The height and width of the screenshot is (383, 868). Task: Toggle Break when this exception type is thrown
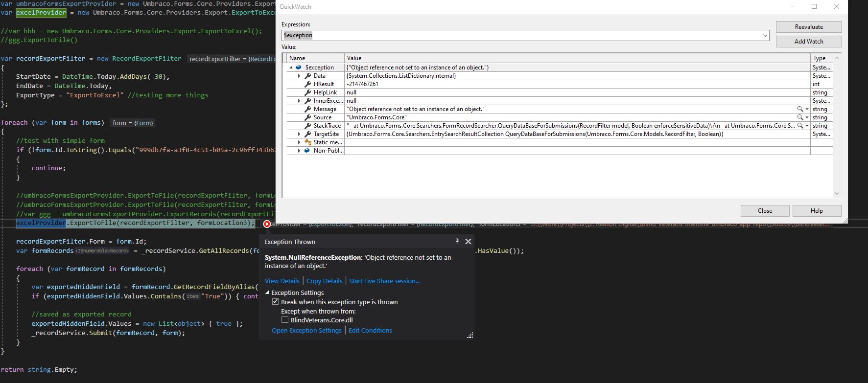tap(275, 302)
